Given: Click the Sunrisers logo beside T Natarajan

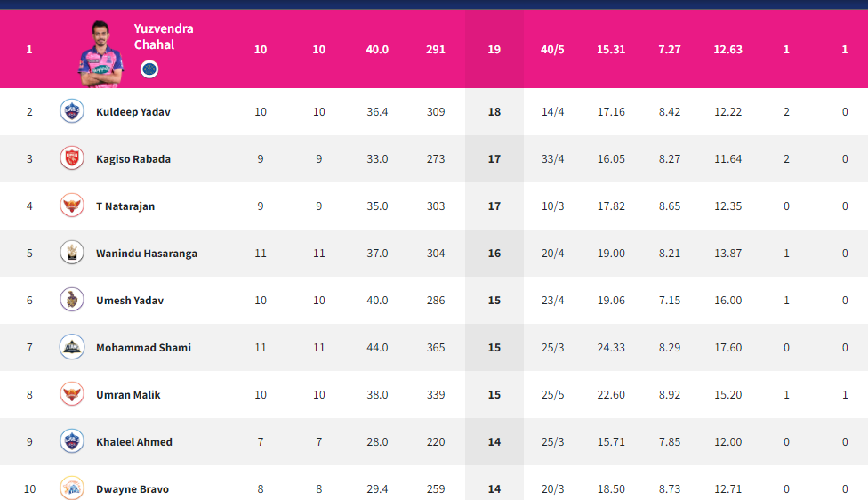Looking at the screenshot, I should pos(72,206).
